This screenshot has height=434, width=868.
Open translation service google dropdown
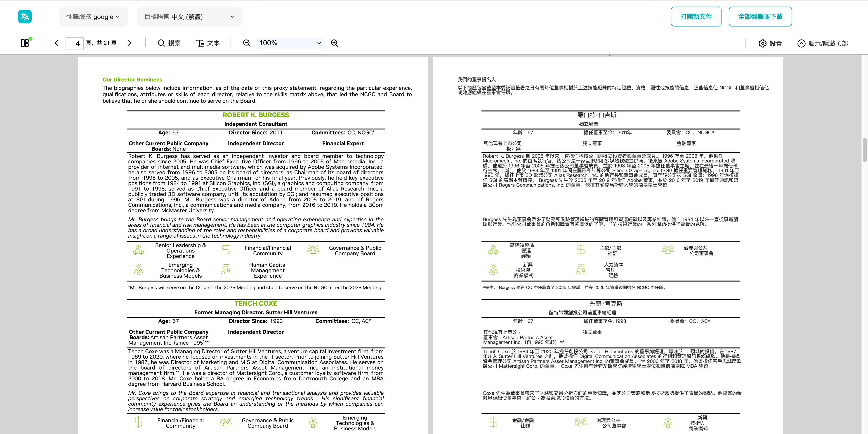pyautogui.click(x=93, y=17)
